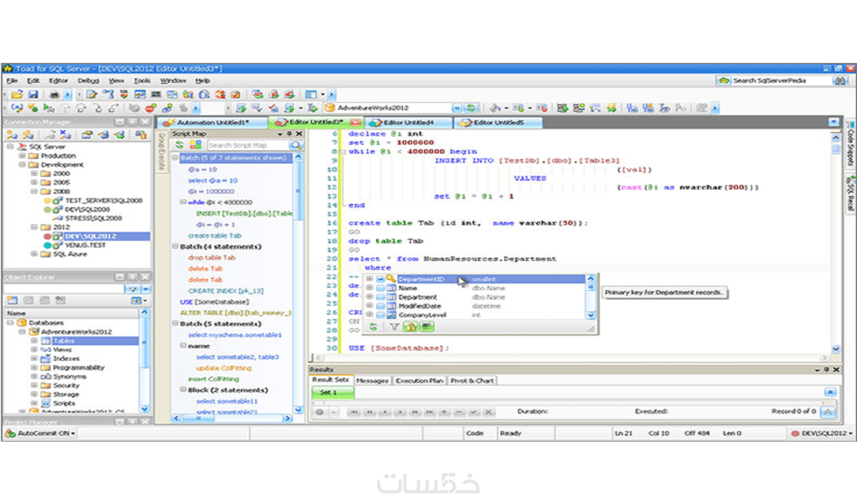Click the refresh database list icon
Screen dimensions: 857x504
click(471, 107)
